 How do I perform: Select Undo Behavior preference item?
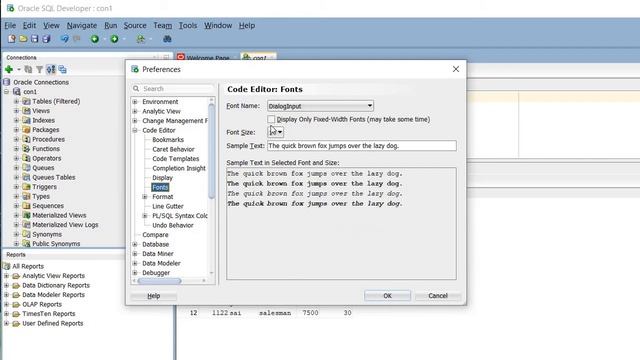(x=173, y=225)
